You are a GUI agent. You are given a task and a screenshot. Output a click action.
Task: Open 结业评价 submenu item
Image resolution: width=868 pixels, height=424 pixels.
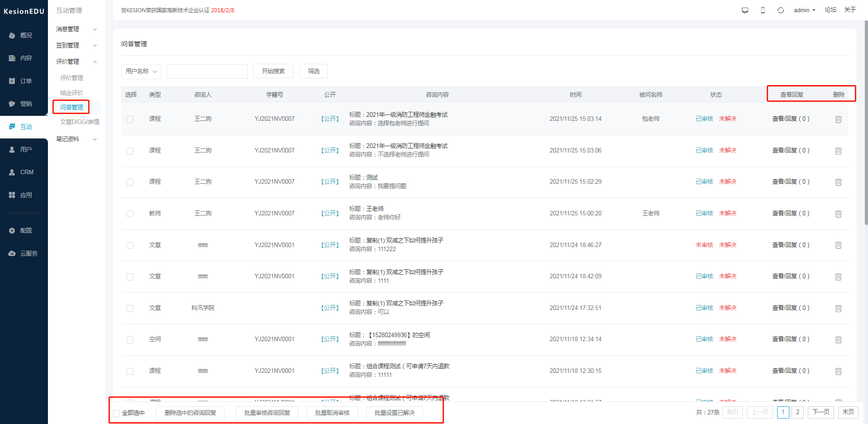72,93
